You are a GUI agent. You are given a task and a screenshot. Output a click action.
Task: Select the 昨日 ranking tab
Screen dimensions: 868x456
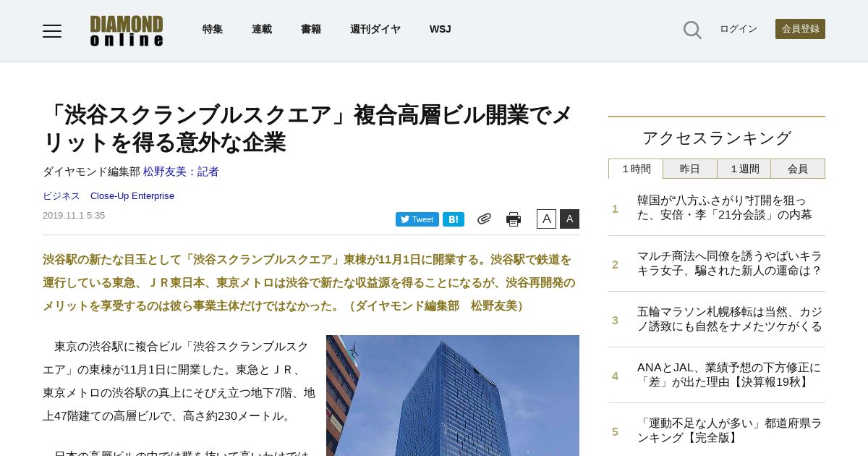tap(690, 169)
